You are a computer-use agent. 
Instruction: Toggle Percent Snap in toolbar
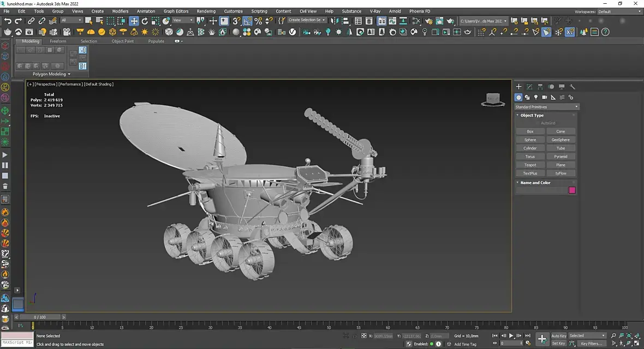point(258,21)
